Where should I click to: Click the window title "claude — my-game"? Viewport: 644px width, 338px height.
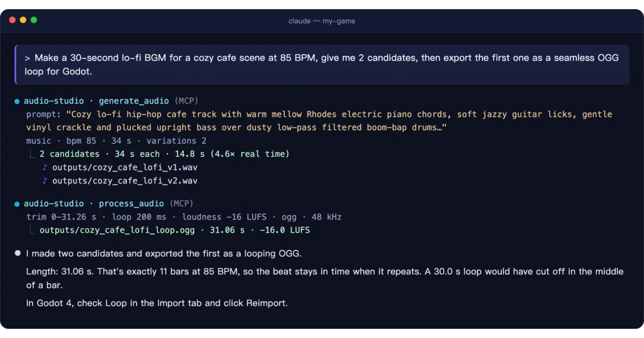click(322, 21)
